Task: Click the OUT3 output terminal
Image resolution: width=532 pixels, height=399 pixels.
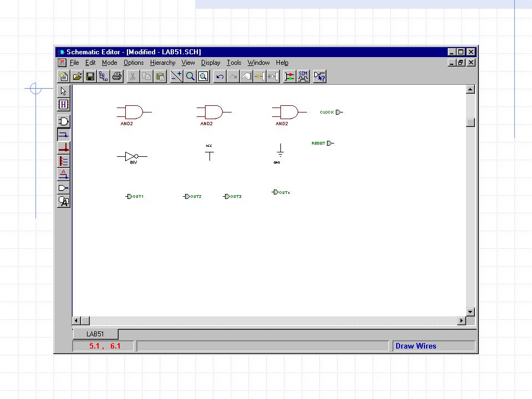Action: pos(232,196)
